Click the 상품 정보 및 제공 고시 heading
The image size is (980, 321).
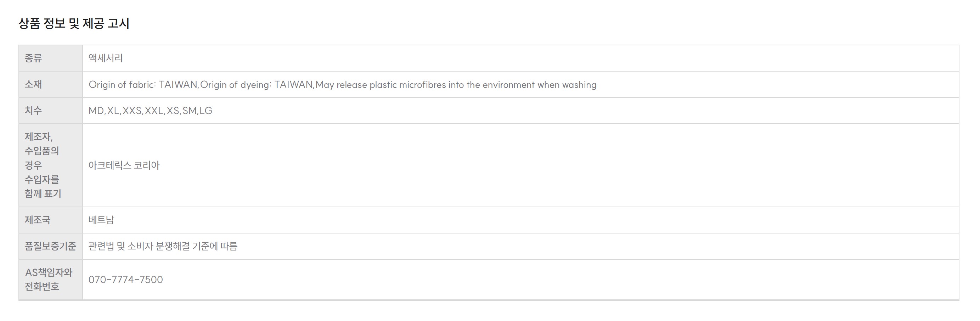74,24
